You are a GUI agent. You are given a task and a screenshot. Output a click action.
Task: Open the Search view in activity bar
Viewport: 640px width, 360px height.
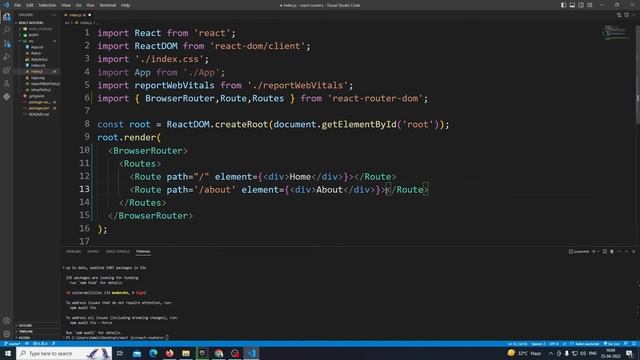pos(7,30)
